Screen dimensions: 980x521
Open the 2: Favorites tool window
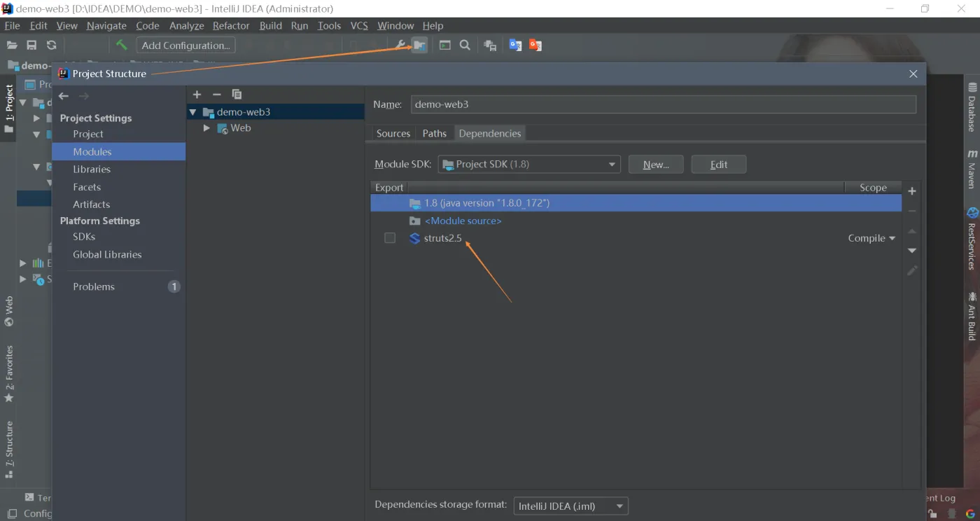(x=9, y=373)
